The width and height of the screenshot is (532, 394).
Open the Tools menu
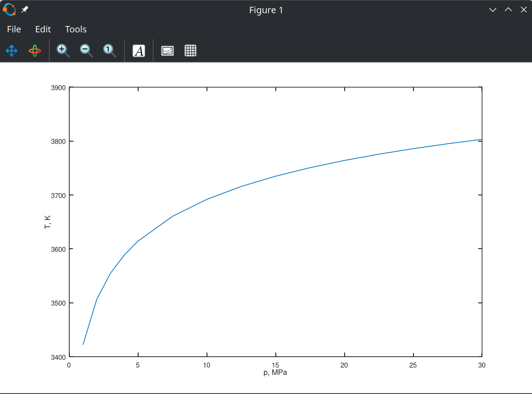[x=75, y=29]
